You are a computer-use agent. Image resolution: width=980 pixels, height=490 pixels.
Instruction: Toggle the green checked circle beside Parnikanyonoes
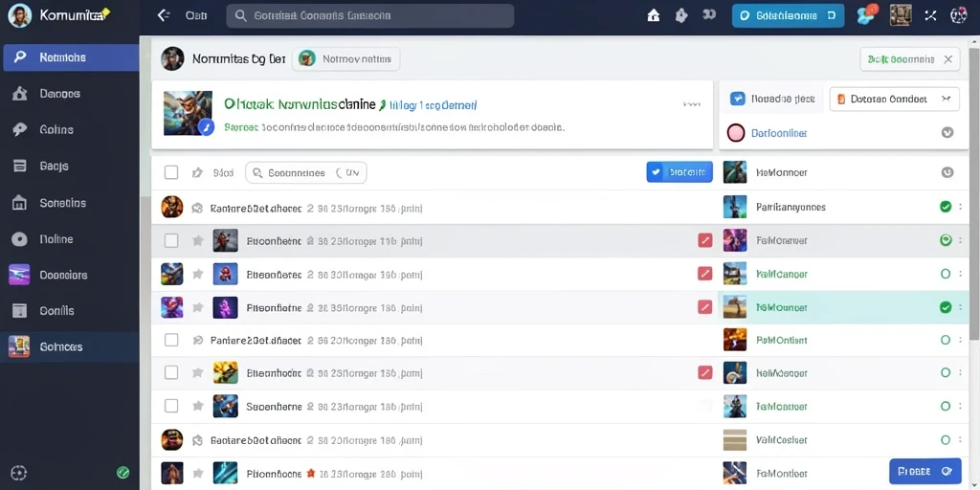point(945,207)
